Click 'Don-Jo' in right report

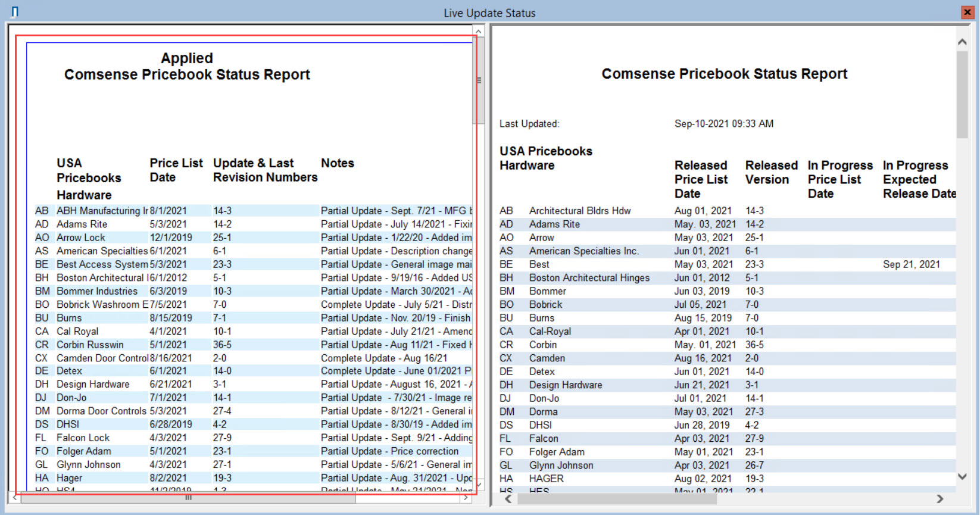point(544,398)
